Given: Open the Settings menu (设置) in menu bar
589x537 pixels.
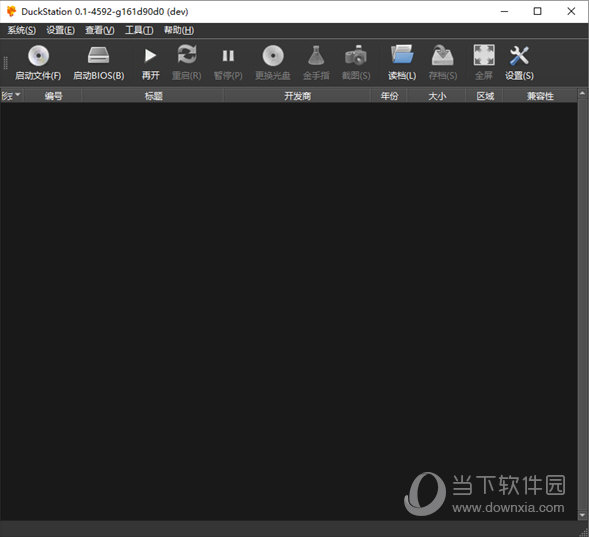Looking at the screenshot, I should [x=60, y=30].
